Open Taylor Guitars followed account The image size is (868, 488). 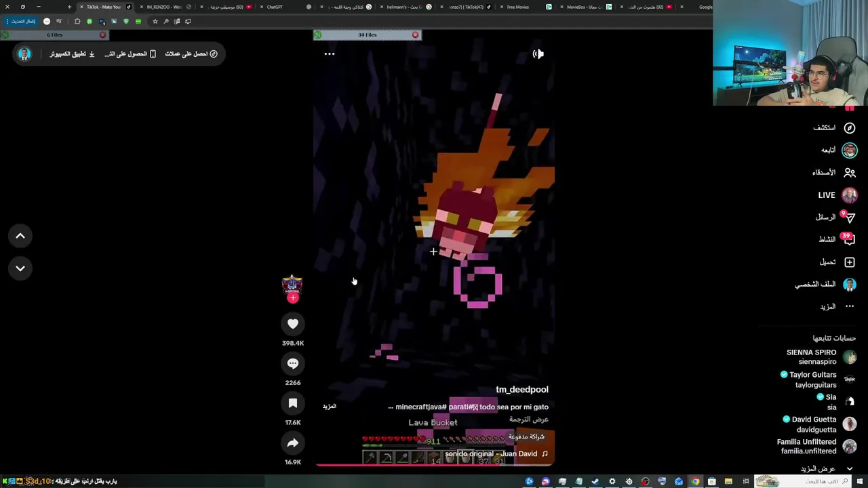click(818, 380)
